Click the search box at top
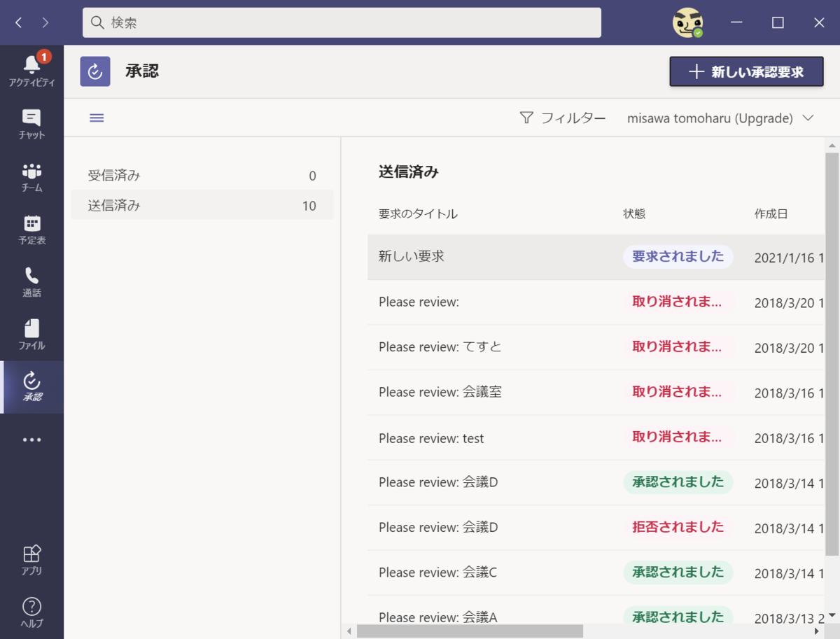The height and width of the screenshot is (639, 840). coord(342,22)
